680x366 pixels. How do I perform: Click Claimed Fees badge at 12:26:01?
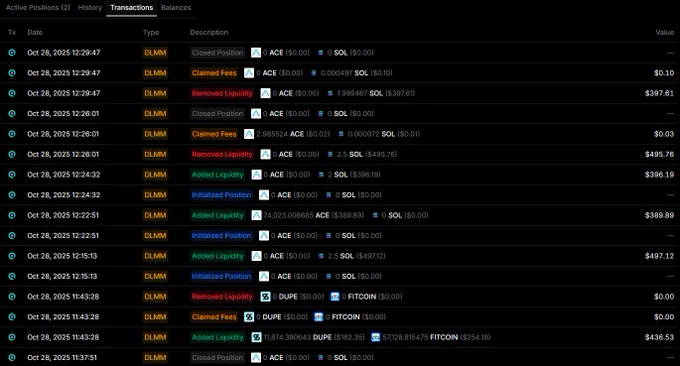pyautogui.click(x=214, y=134)
